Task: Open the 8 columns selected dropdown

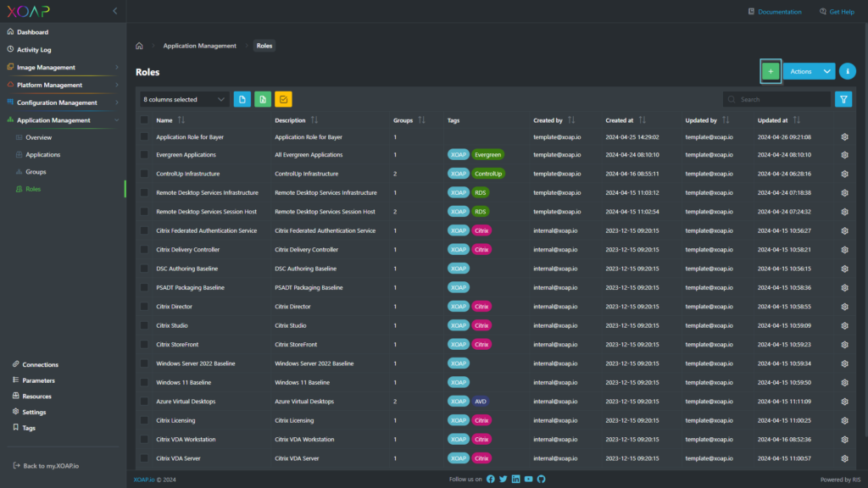Action: coord(184,100)
